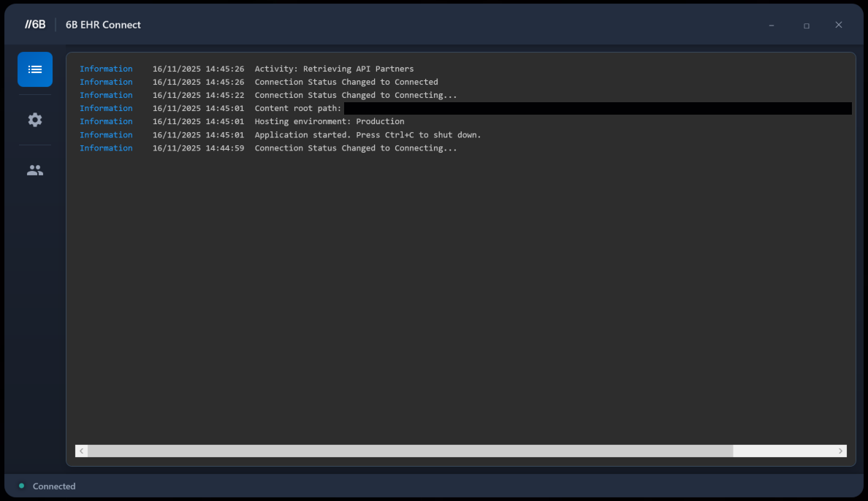Minimize the 6B EHR Connect window
Screen dimensions: 868x501
772,26
